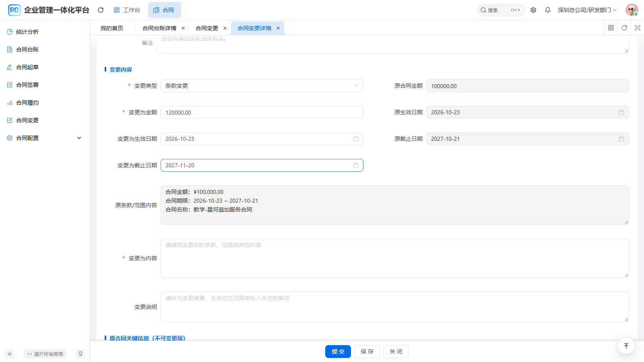The image size is (644, 362).
Task: Click the 变更为金额 input field
Action: (x=262, y=112)
